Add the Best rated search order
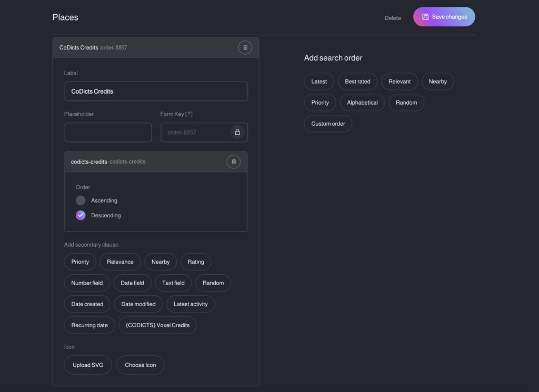Screen dimensions: 539x392 click(x=357, y=82)
